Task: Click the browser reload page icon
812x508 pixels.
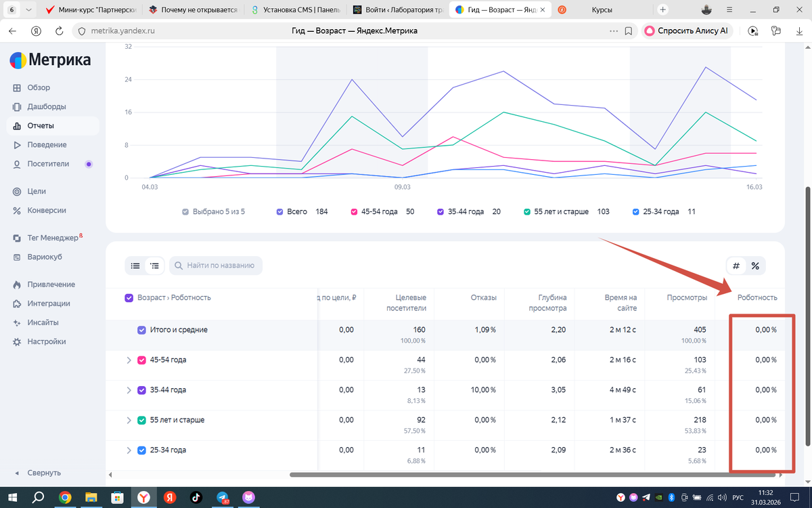Action: click(59, 31)
